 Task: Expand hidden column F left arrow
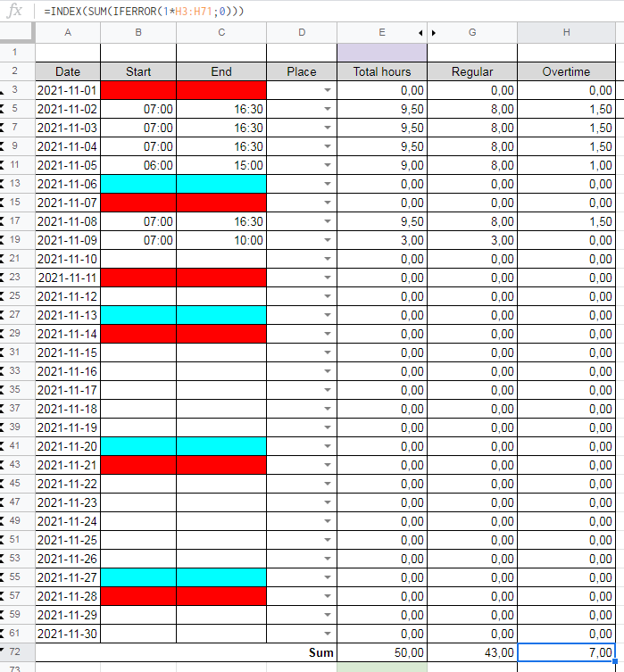point(420,33)
